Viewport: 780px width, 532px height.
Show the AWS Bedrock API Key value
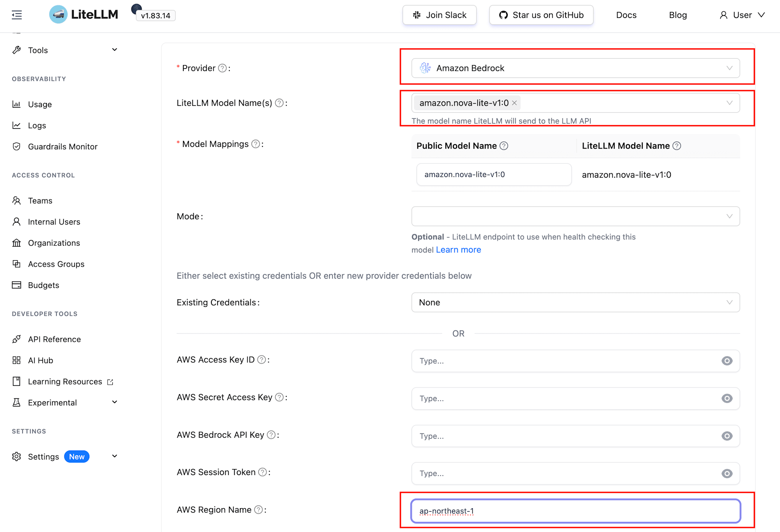(727, 436)
